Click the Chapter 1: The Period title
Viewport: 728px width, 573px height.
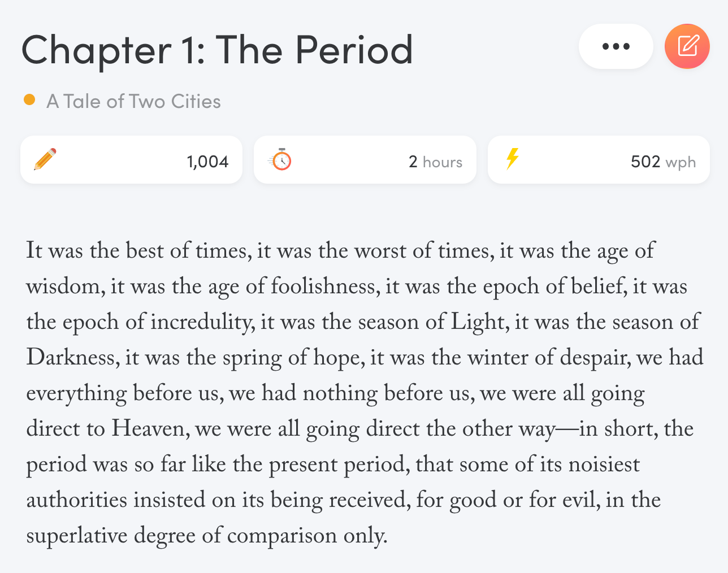217,50
